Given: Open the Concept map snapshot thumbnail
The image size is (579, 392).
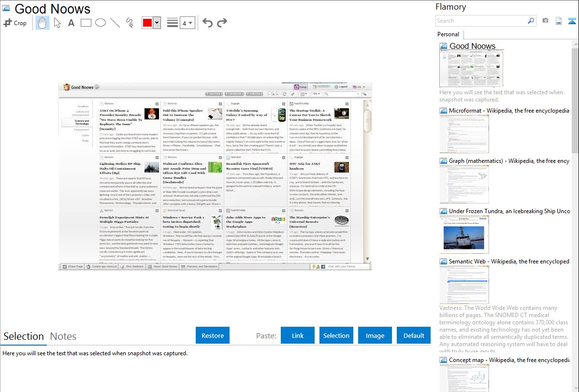Looking at the screenshot, I should (x=464, y=378).
